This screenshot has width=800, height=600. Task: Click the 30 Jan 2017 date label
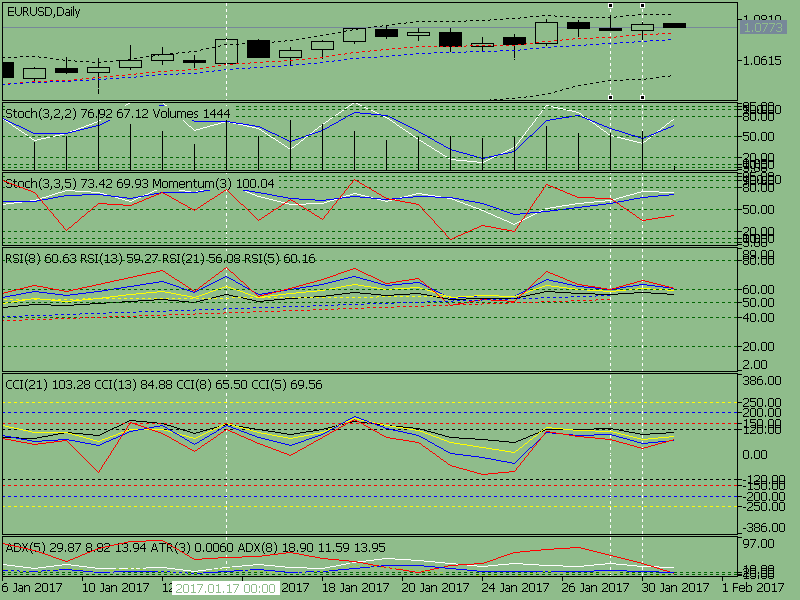pos(675,588)
